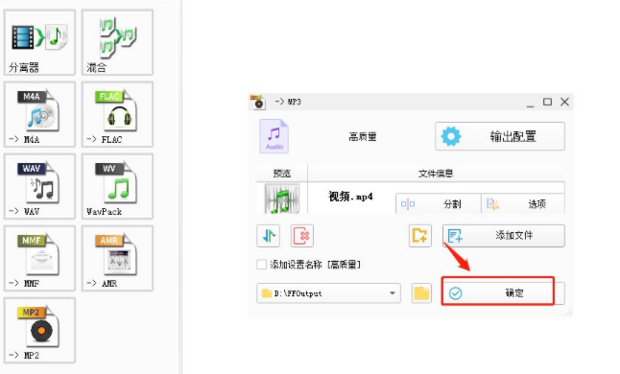Browse output folder with yellow folder icon
Image resolution: width=620 pixels, height=374 pixels.
(422, 293)
